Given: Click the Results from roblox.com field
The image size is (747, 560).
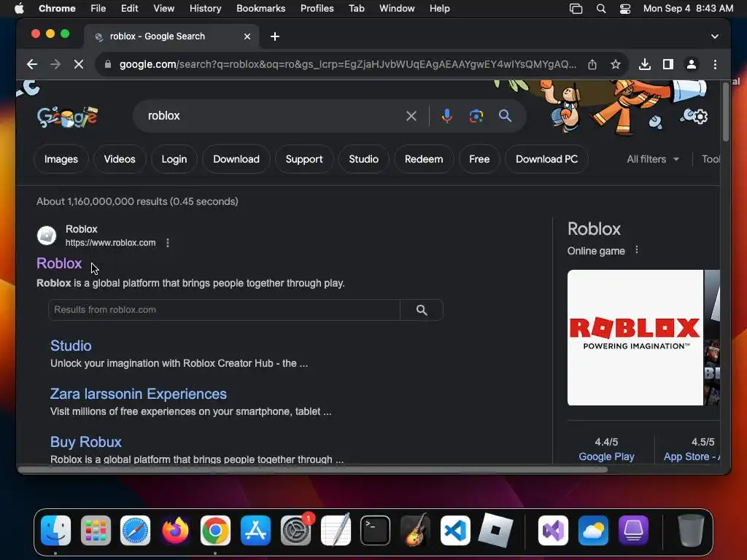Looking at the screenshot, I should (x=224, y=310).
